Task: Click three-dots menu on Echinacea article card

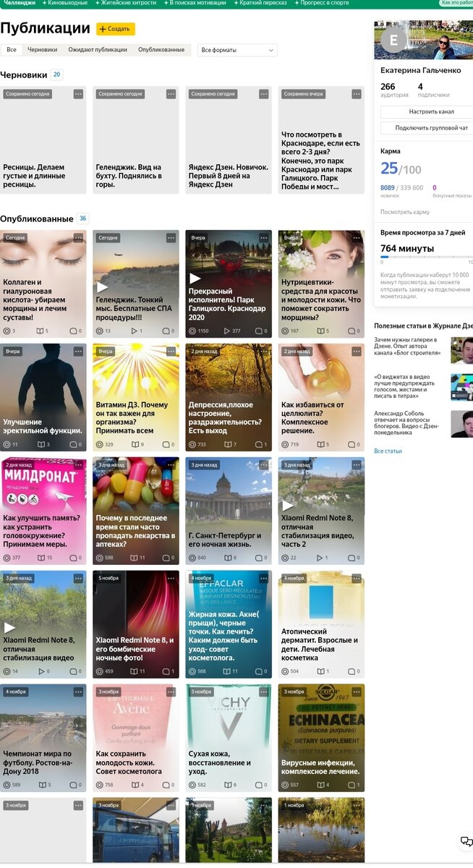Action: (x=357, y=692)
